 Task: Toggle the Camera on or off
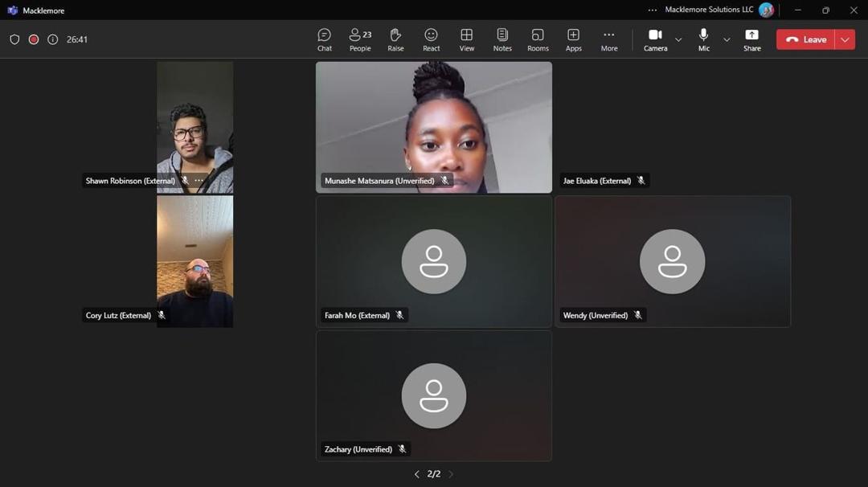[655, 39]
